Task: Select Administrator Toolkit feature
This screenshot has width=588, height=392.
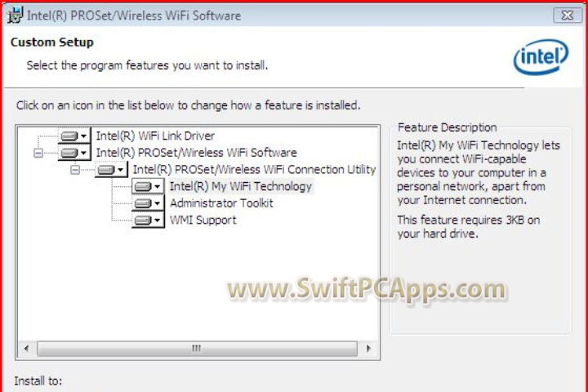Action: coord(221,203)
